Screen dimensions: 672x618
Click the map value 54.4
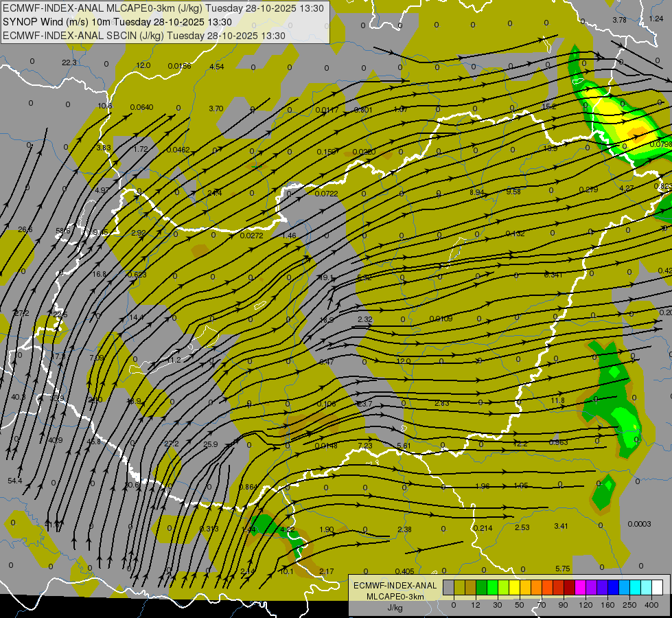[x=15, y=481]
